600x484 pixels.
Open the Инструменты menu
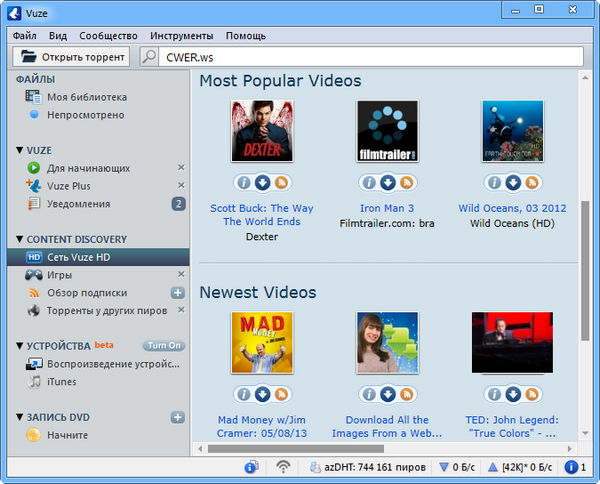[x=181, y=36]
